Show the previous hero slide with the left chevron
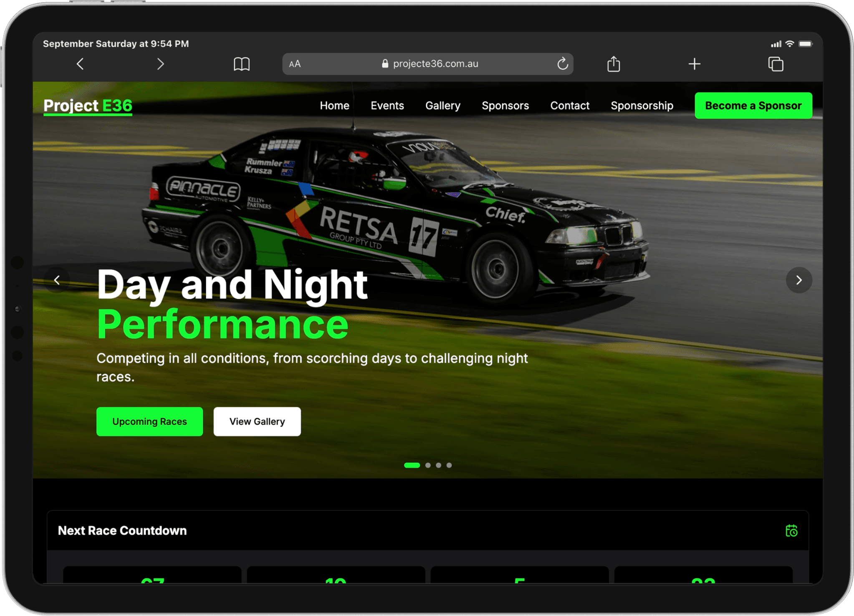Screen dimensions: 854x616 point(57,280)
